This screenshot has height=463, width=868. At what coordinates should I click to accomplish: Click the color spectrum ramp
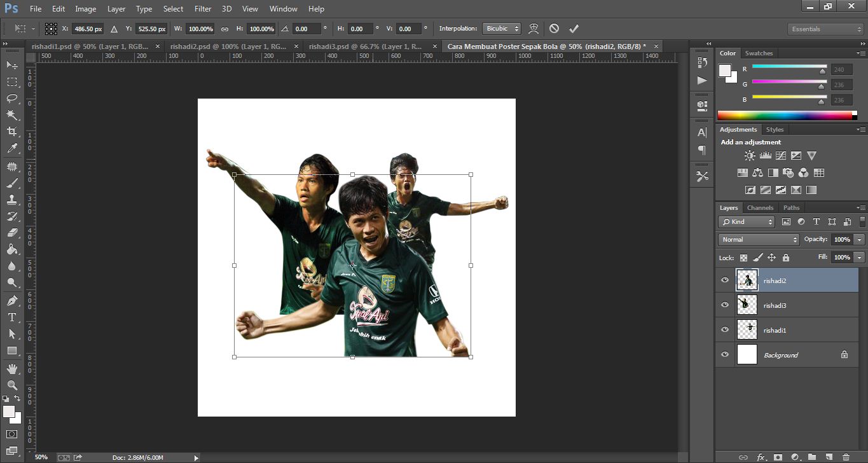tap(787, 115)
